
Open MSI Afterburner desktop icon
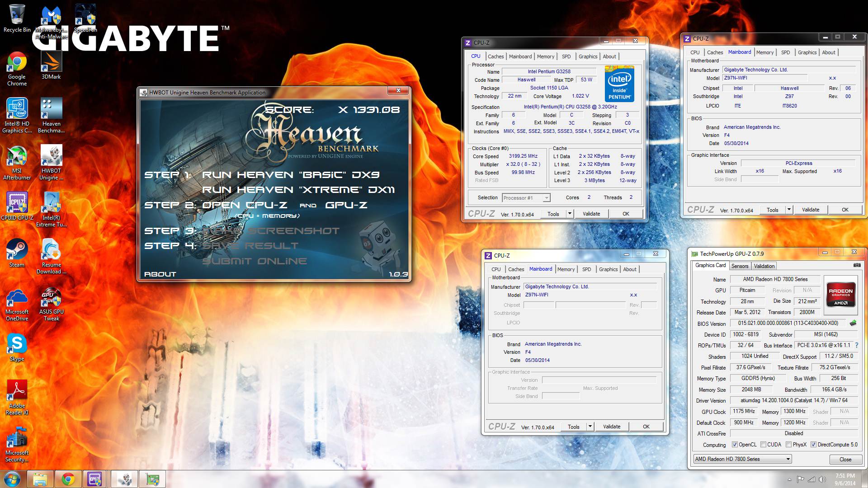click(17, 163)
